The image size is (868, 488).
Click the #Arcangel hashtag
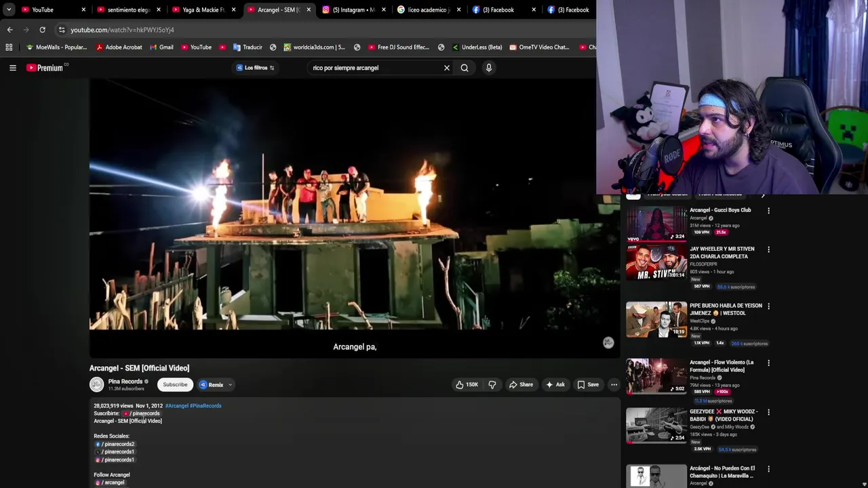coord(177,405)
